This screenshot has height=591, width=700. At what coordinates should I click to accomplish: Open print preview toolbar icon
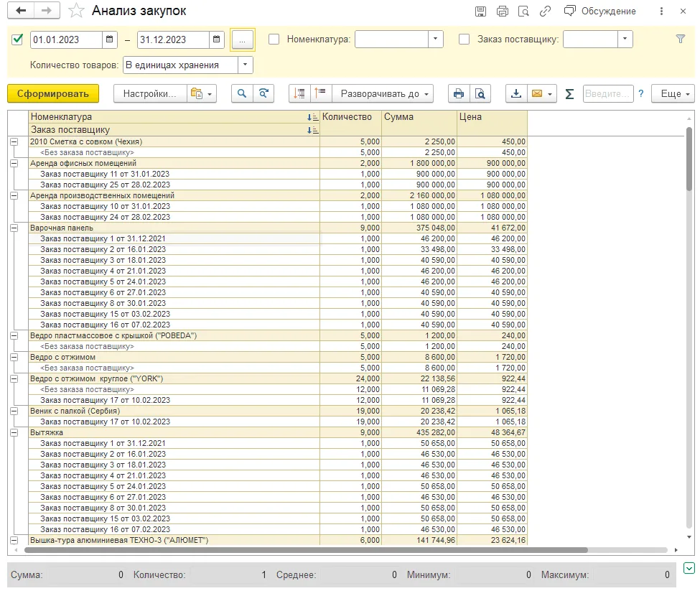[x=480, y=94]
